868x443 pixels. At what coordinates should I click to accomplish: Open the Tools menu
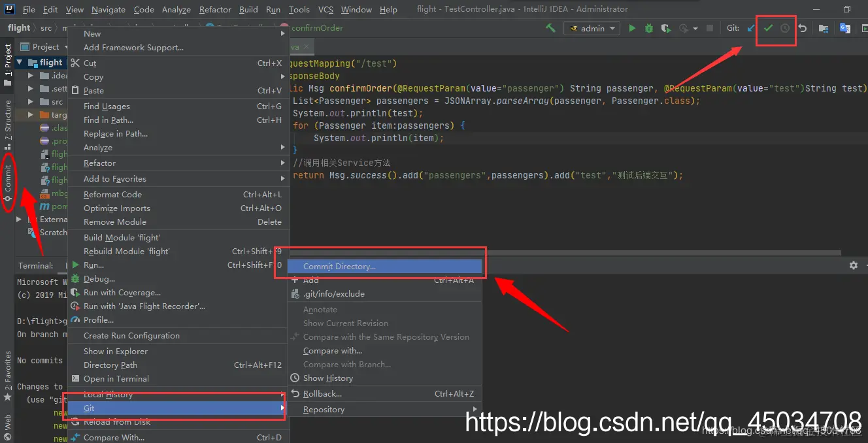click(x=299, y=9)
